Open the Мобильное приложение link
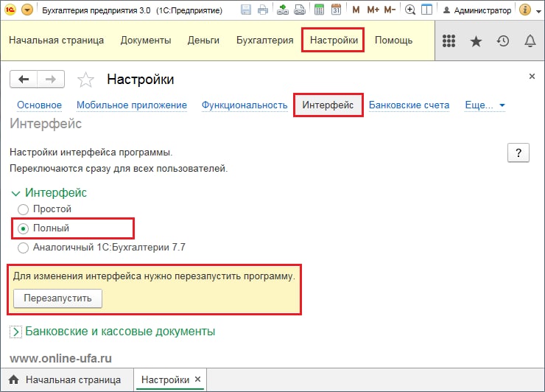 click(x=132, y=105)
